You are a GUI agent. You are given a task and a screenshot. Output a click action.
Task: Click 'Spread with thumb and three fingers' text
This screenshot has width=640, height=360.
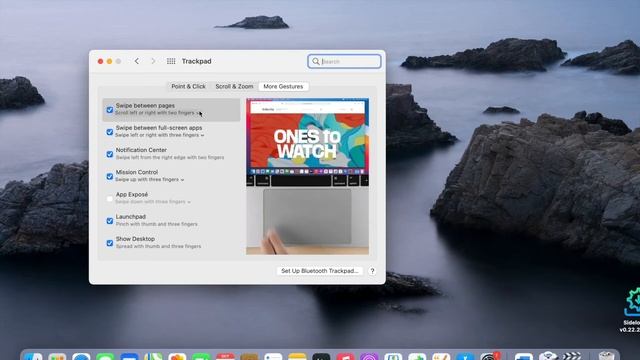coord(158,246)
